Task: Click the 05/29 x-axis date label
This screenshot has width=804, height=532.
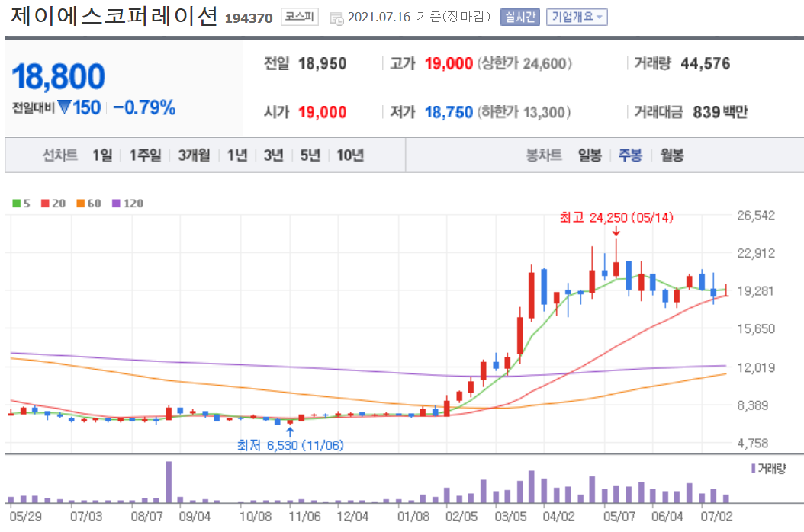Action: (x=25, y=516)
